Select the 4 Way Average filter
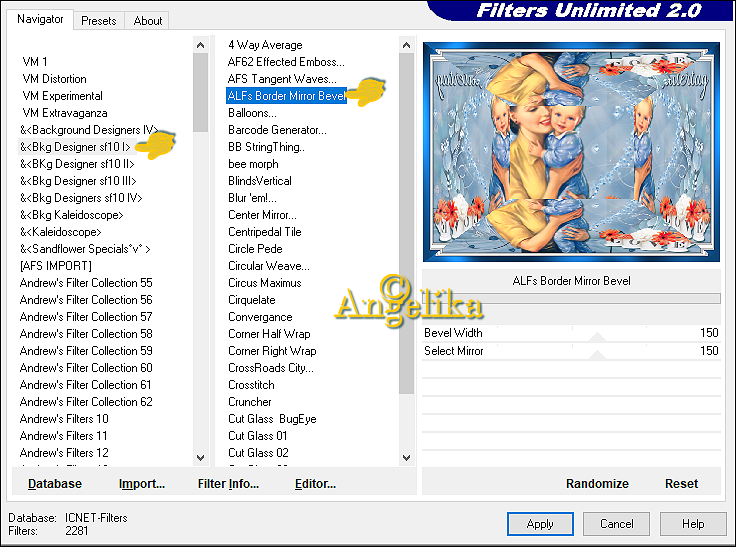This screenshot has width=736, height=547. tap(265, 45)
